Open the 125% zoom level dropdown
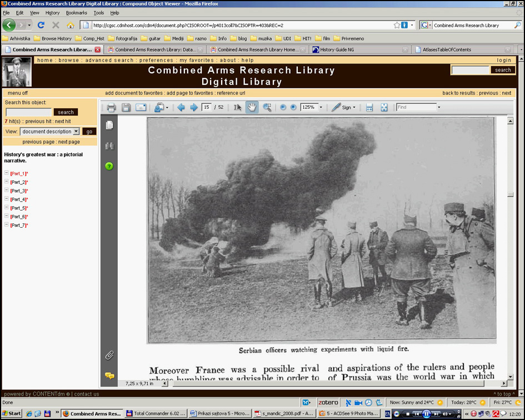Viewport: 525px width, 420px height. pyautogui.click(x=321, y=108)
